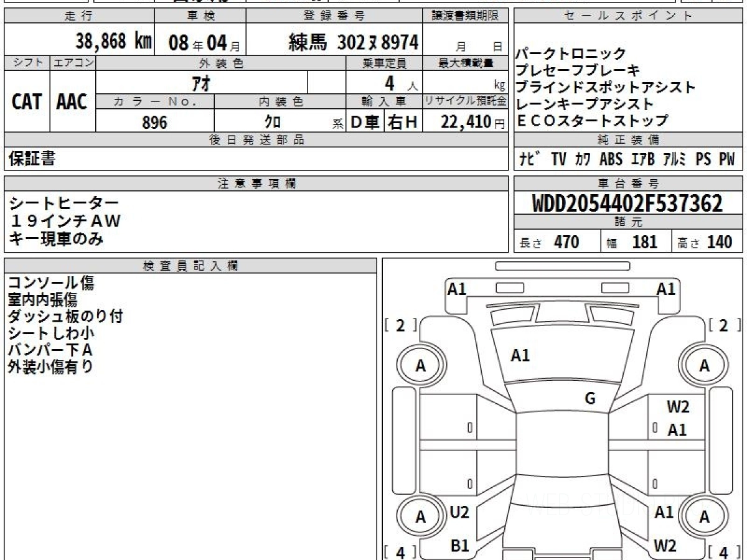Select inspector note バンパー下A
The height and width of the screenshot is (560, 747).
(50, 350)
